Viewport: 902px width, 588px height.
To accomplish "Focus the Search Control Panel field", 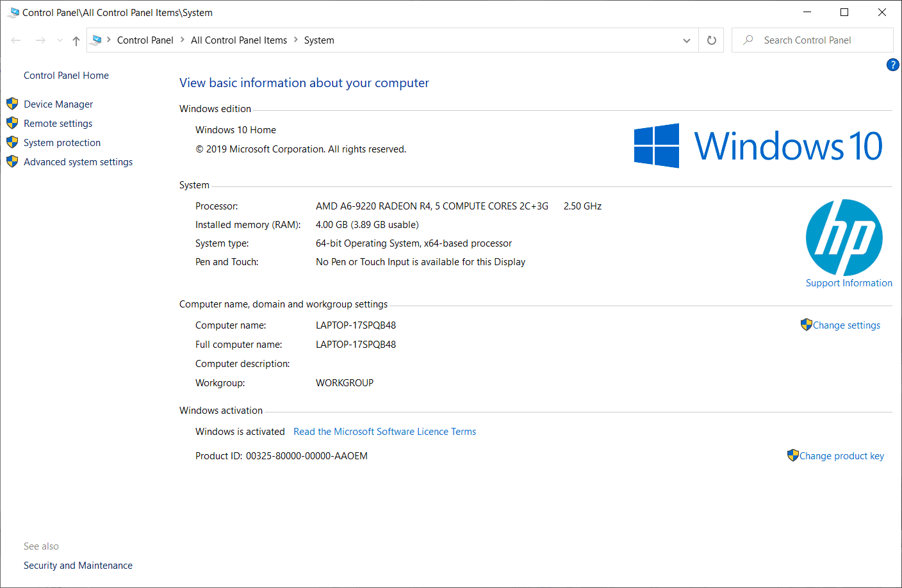I will [x=812, y=40].
